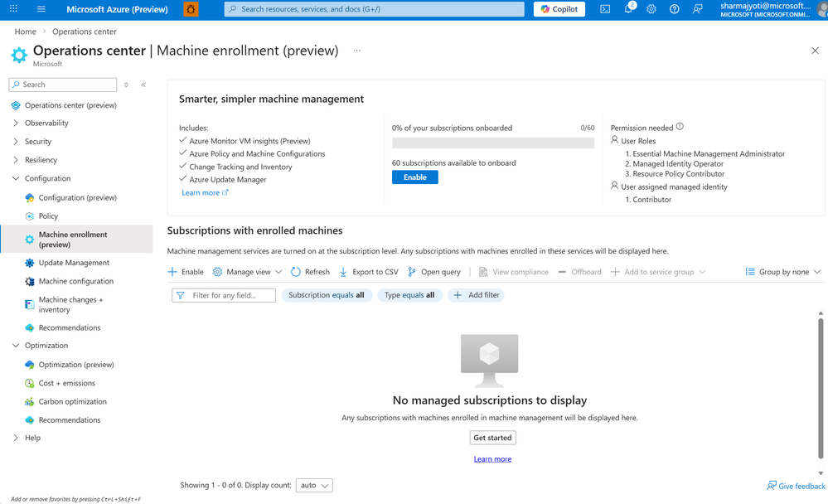Screen dimensions: 828x504
Task: Open the more options ellipsis beside title
Action: [x=357, y=51]
